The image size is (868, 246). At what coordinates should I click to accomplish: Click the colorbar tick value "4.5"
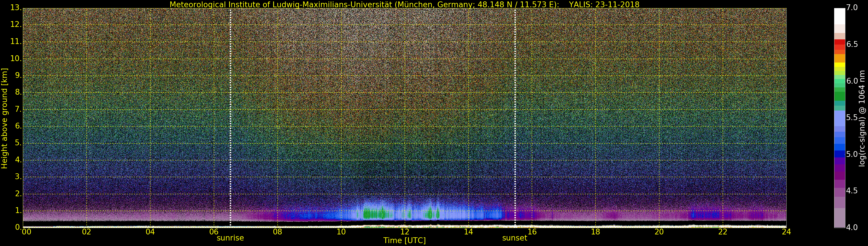coord(852,191)
